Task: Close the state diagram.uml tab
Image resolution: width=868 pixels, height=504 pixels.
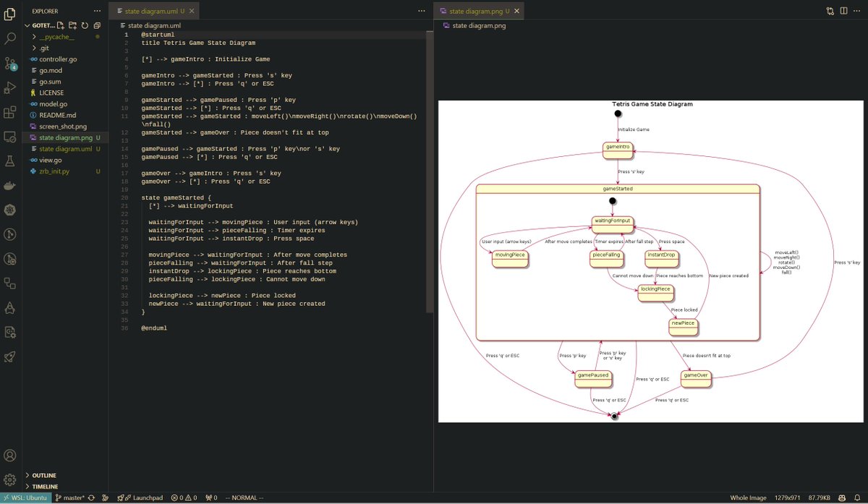Action: [x=192, y=12]
